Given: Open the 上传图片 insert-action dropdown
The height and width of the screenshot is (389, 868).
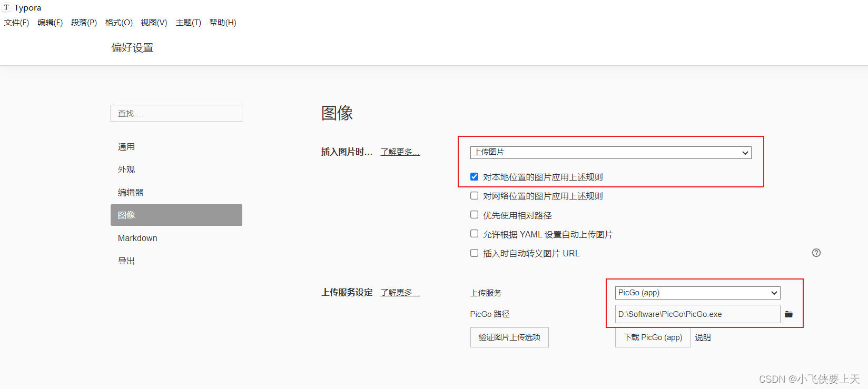Looking at the screenshot, I should 611,153.
